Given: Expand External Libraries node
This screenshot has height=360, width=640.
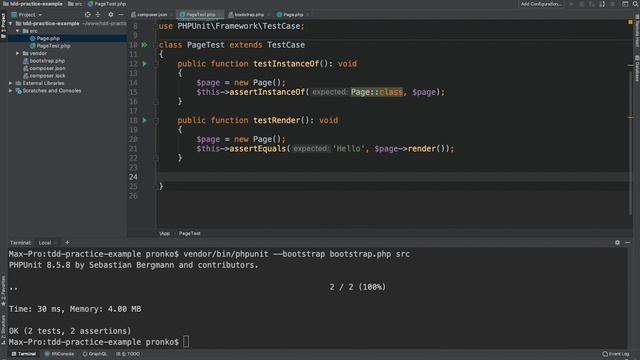Looking at the screenshot, I should coord(11,83).
